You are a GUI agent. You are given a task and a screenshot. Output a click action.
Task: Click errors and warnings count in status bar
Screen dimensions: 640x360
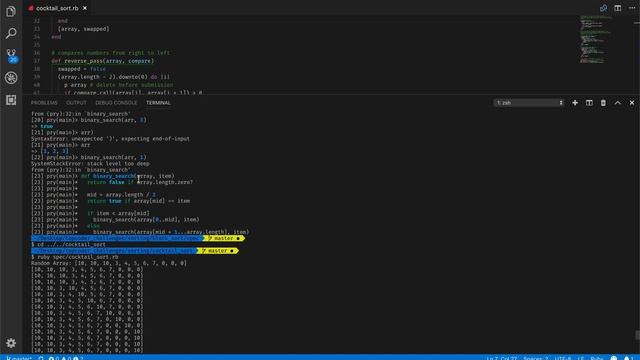(x=65, y=358)
